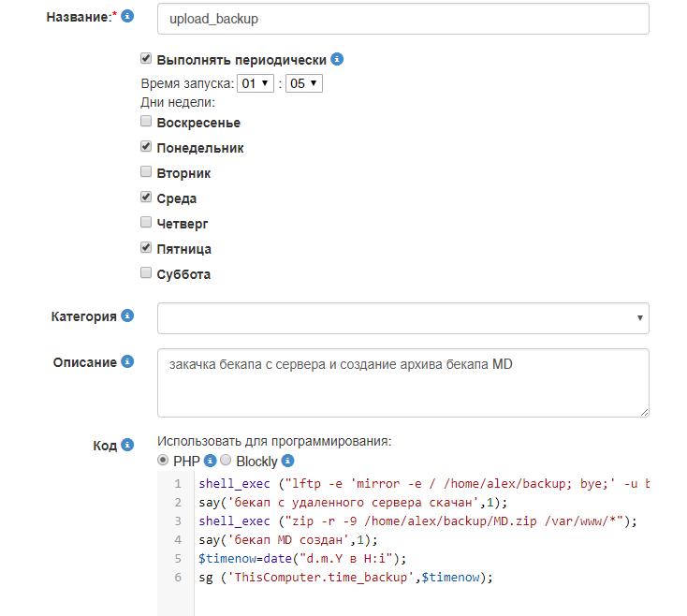Click info icon next to Категория label
687x616 pixels.
[x=127, y=316]
